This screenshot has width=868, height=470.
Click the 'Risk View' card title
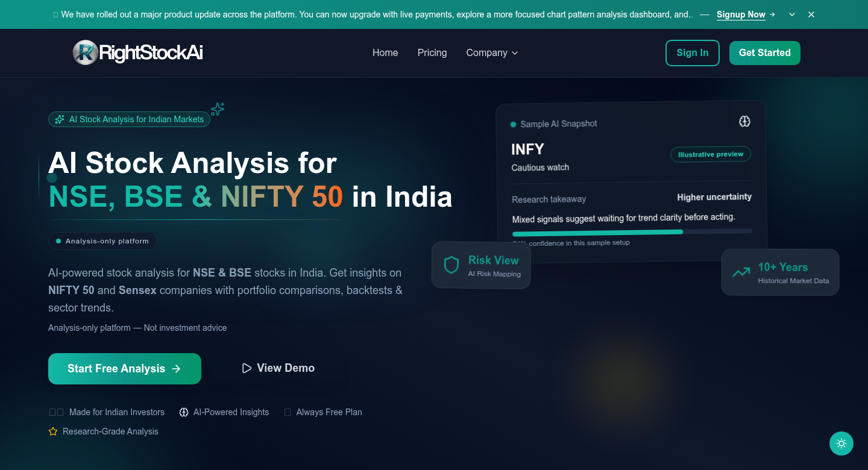494,260
